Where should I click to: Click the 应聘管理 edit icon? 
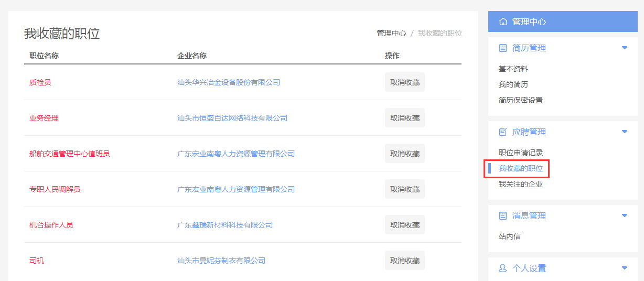503,132
